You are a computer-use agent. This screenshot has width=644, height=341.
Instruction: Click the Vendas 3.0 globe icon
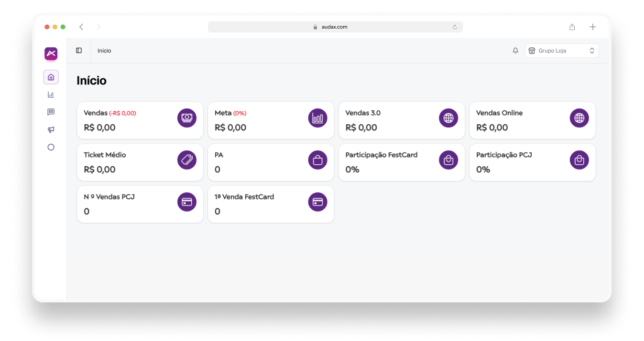coord(448,118)
